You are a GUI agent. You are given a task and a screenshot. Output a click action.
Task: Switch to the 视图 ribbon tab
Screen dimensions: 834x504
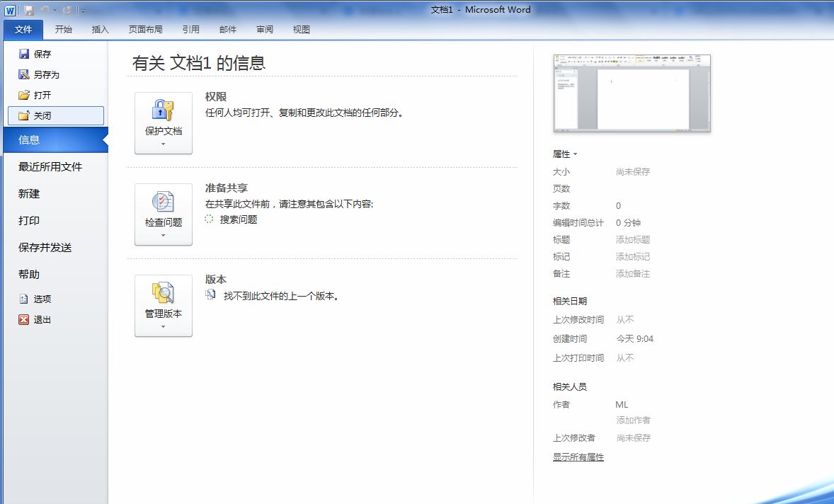click(302, 30)
